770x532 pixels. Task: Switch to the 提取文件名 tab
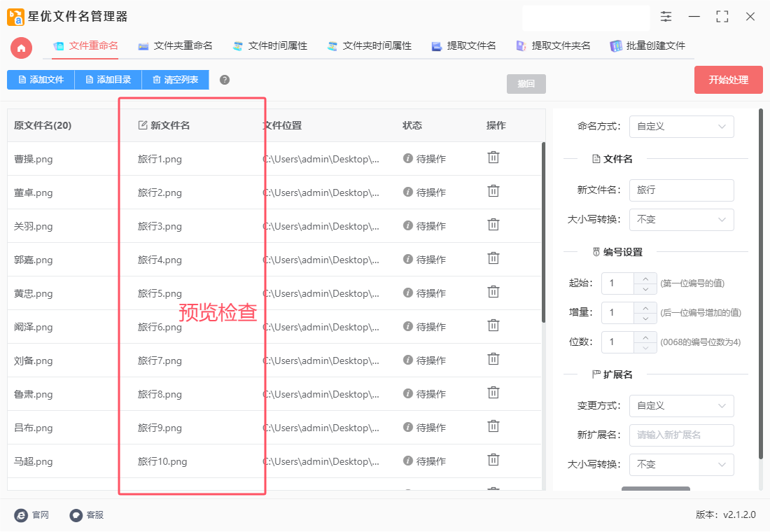[x=463, y=46]
